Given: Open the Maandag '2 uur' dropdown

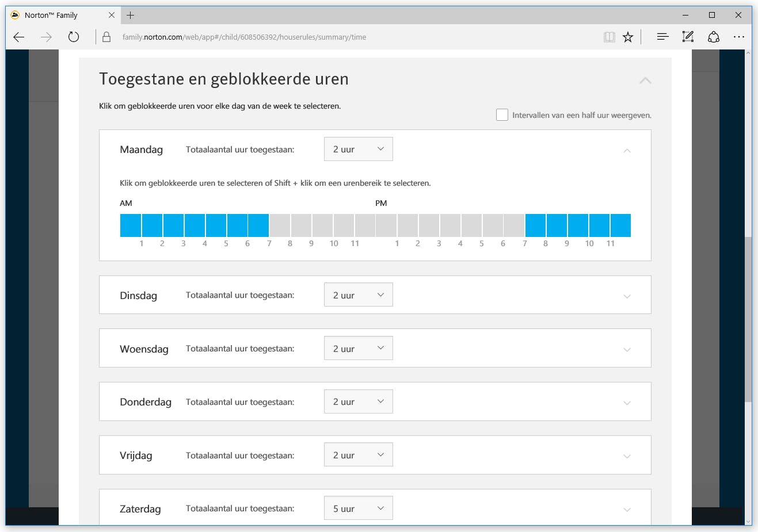Looking at the screenshot, I should [358, 149].
